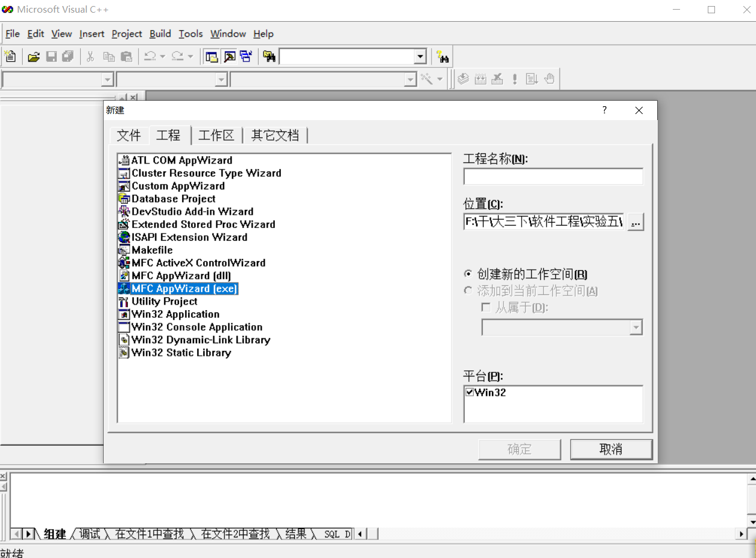Click the Cut scissors icon
The width and height of the screenshot is (756, 558).
coord(90,57)
